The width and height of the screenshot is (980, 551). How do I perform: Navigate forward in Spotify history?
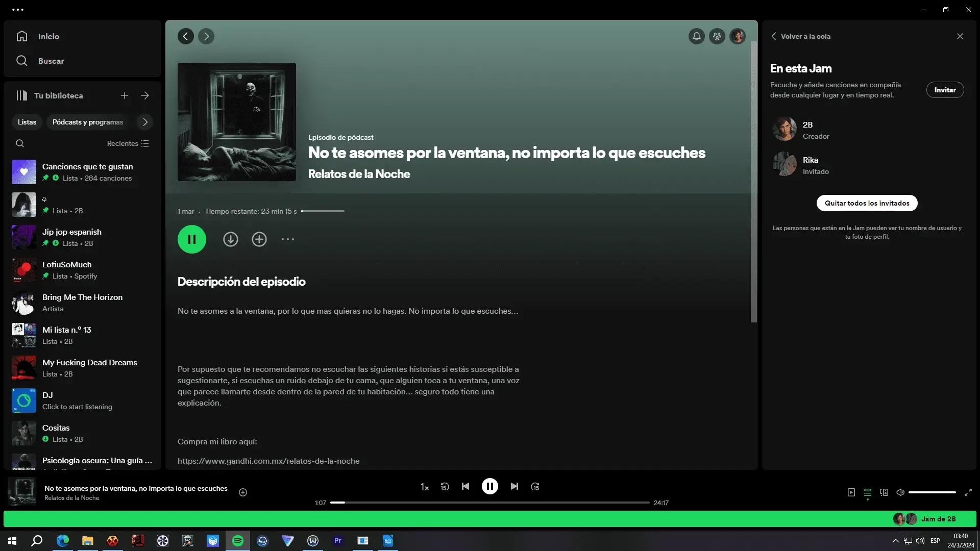(206, 36)
